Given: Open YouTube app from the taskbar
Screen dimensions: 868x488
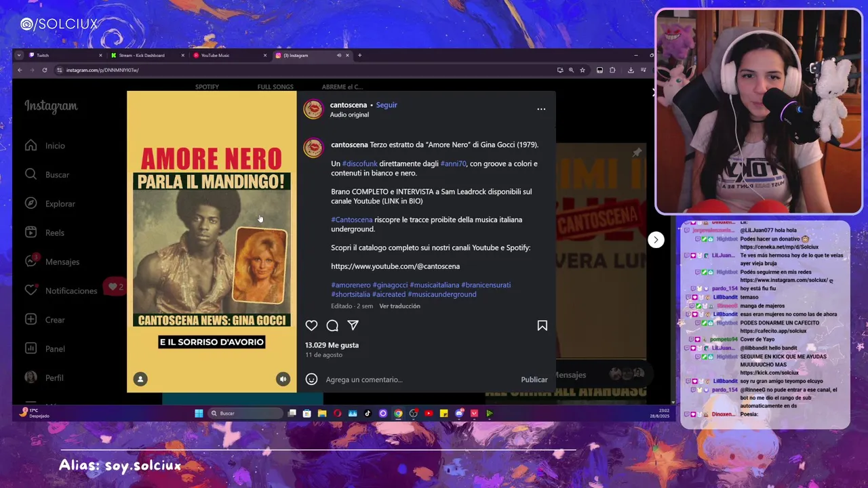Looking at the screenshot, I should [429, 413].
